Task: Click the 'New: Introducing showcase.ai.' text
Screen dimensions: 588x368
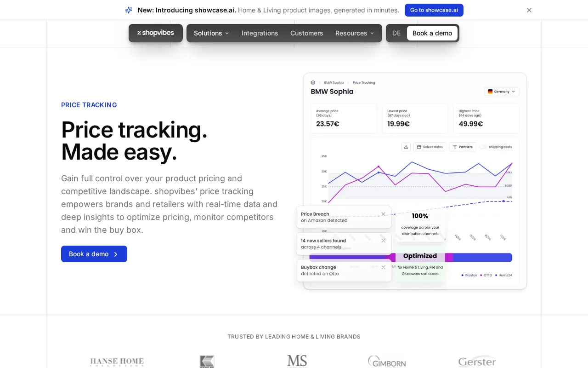Action: click(x=187, y=10)
